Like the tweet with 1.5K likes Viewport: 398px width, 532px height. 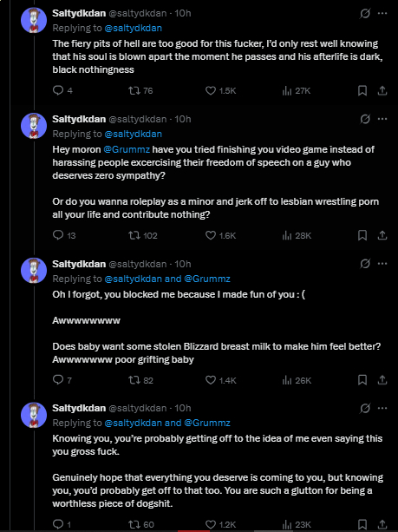pyautogui.click(x=211, y=90)
